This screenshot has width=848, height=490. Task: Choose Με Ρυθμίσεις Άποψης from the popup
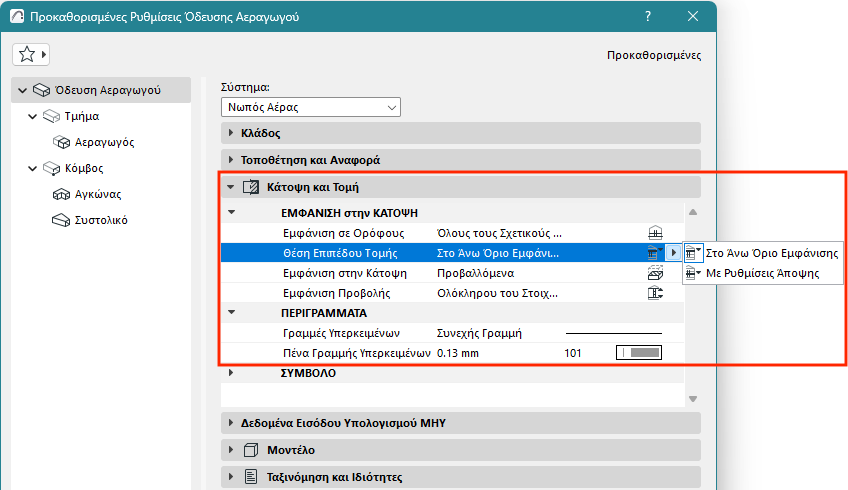(763, 273)
